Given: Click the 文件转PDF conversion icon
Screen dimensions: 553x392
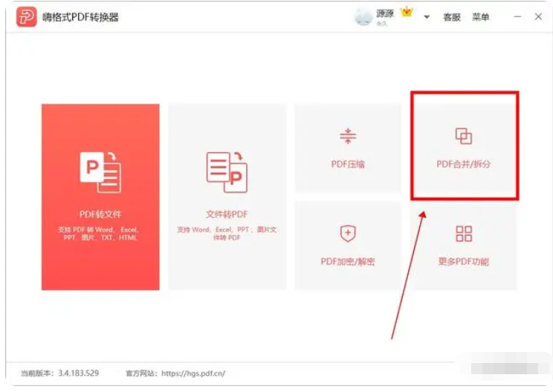Looking at the screenshot, I should tap(227, 171).
